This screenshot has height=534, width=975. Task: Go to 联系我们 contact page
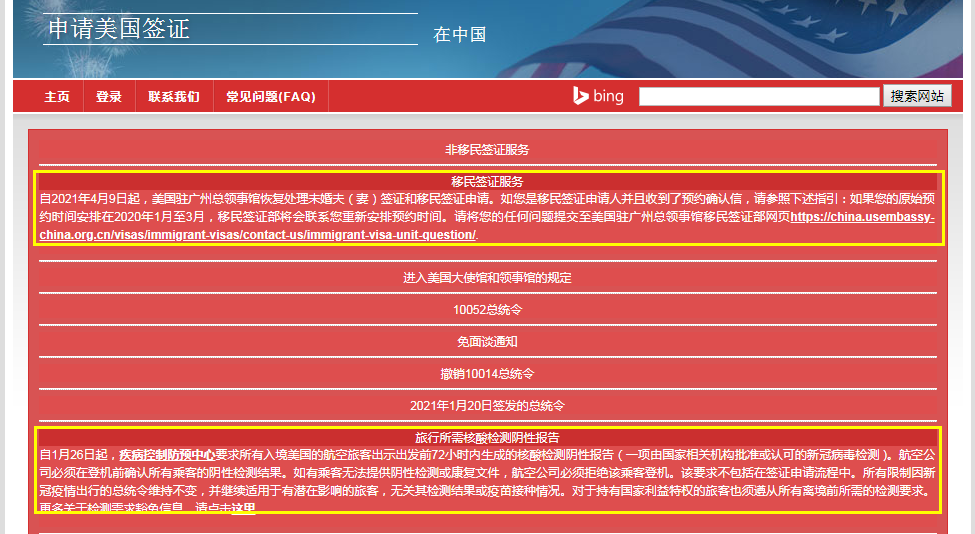tap(174, 96)
